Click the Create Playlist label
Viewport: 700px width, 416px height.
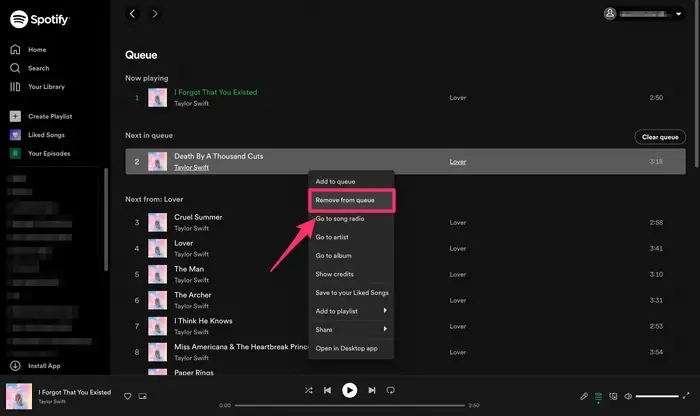pyautogui.click(x=50, y=116)
